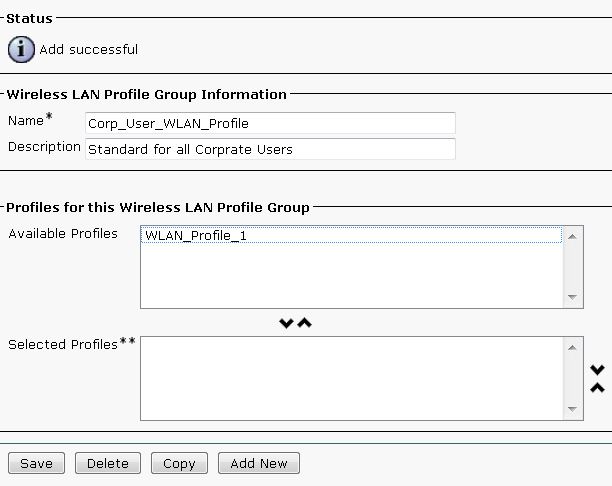
Task: Click inside empty Selected Profiles list box
Action: pos(350,378)
